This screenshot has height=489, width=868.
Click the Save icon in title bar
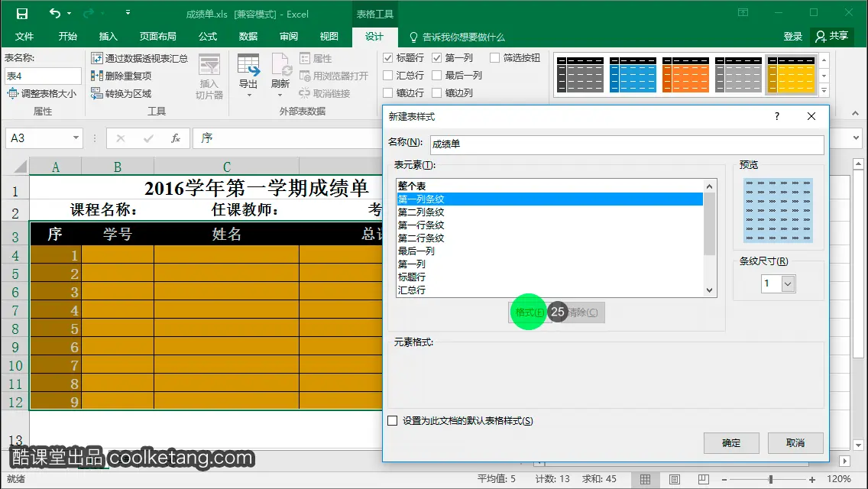point(21,14)
